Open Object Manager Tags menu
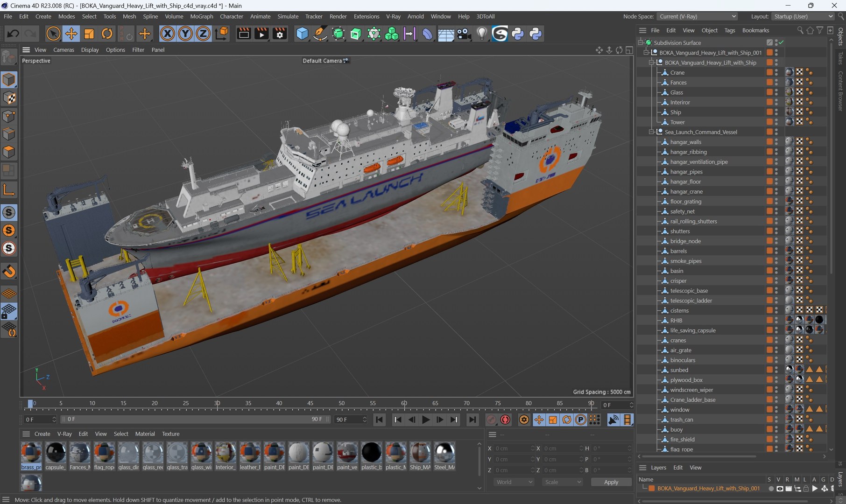846x504 pixels. [730, 30]
